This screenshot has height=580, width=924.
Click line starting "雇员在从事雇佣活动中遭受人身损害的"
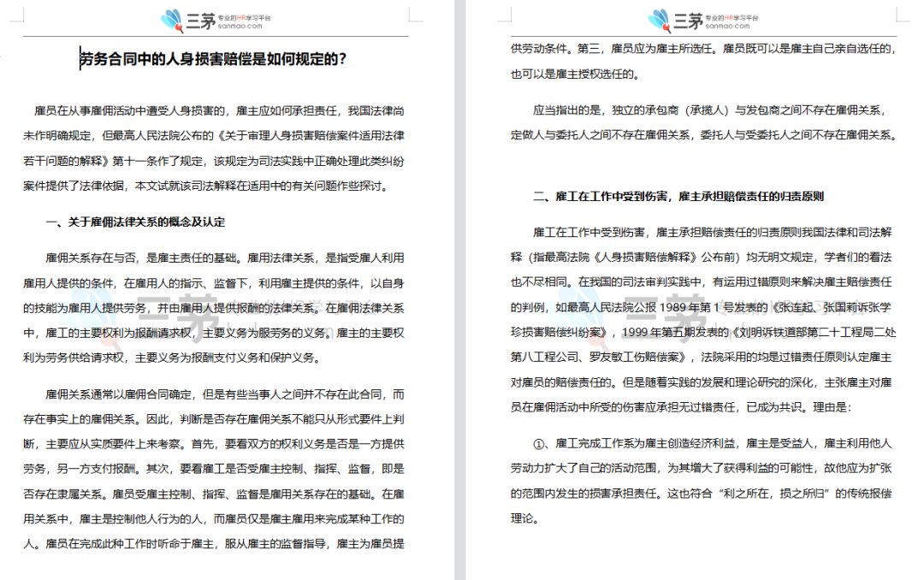219,111
